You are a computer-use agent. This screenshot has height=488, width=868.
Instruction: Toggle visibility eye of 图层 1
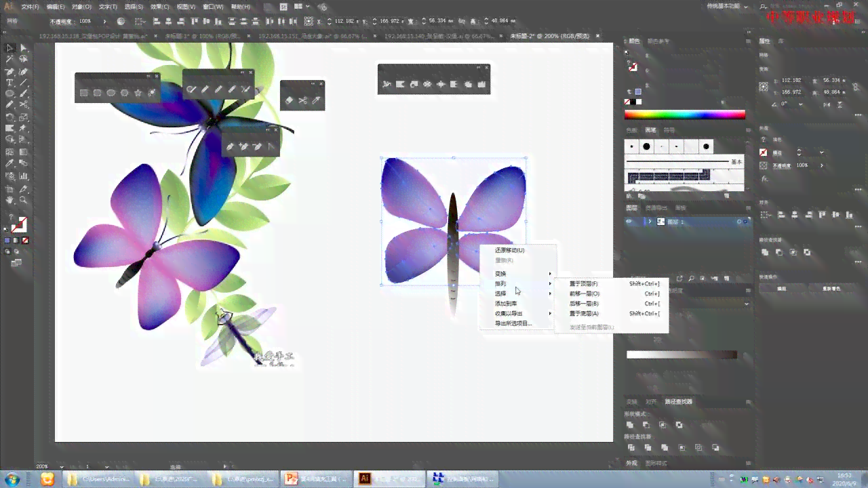[x=629, y=222]
